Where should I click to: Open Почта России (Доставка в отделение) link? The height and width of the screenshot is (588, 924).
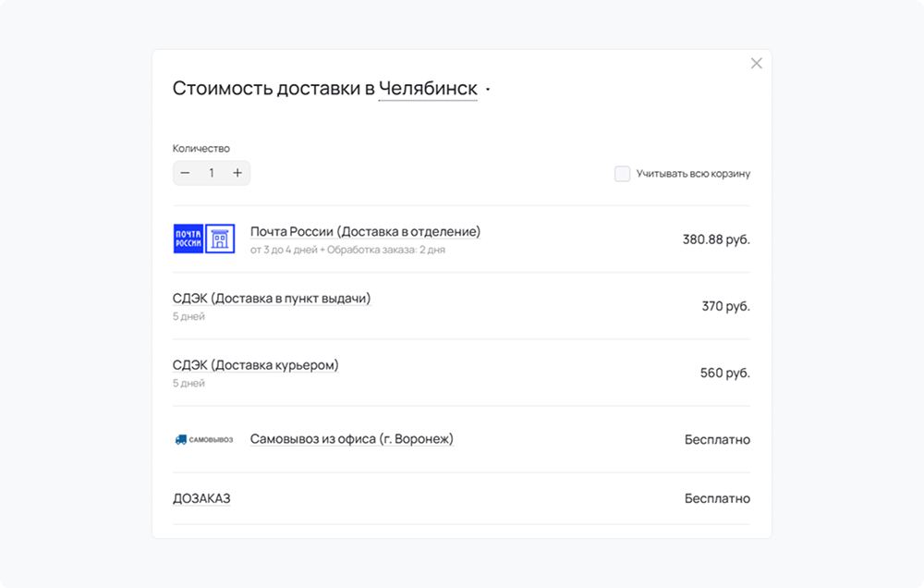click(x=365, y=231)
